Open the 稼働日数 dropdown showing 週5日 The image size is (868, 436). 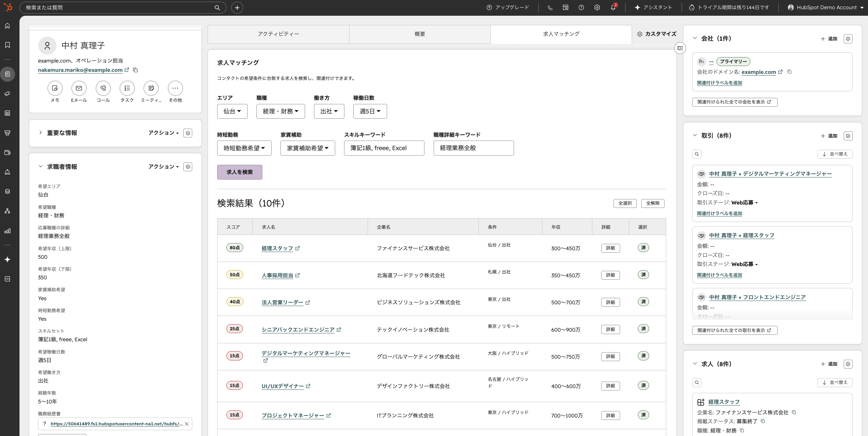tap(370, 111)
